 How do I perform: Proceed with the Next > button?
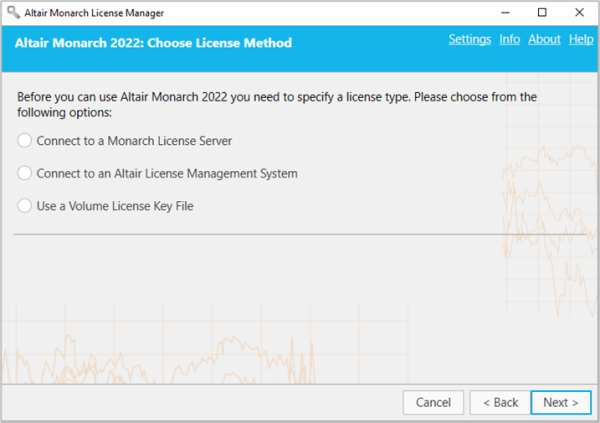click(x=560, y=402)
